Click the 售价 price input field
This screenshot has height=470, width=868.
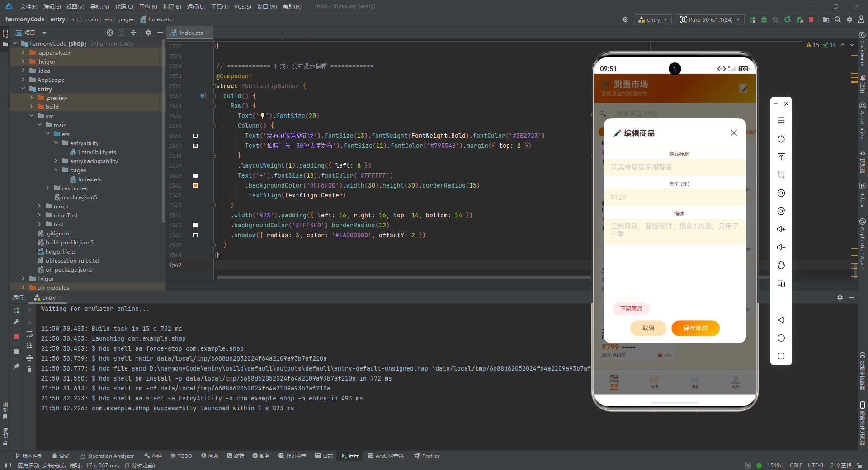point(675,197)
